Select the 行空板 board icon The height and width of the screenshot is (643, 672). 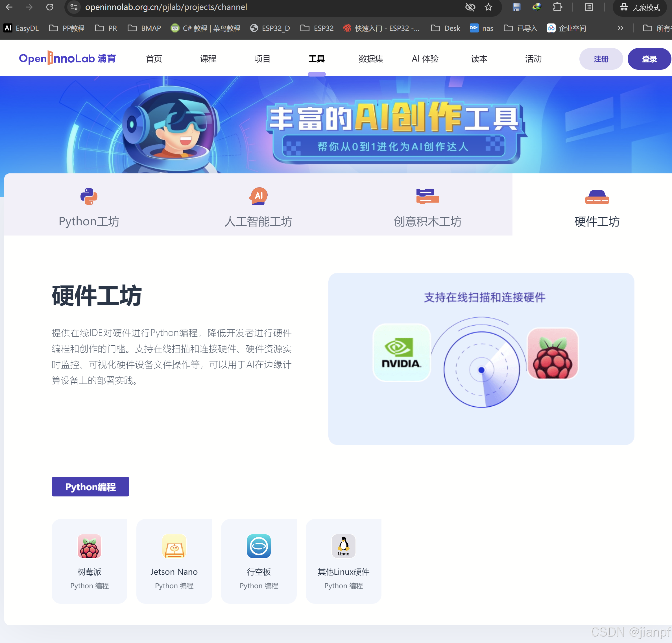(259, 546)
